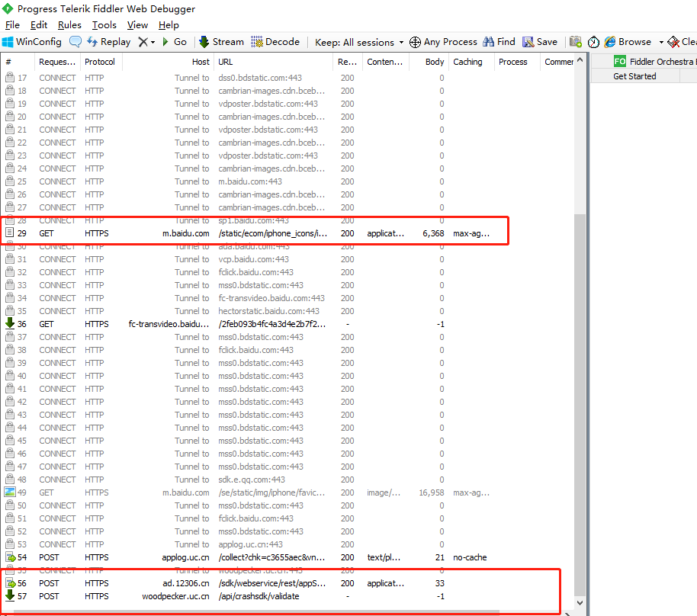Sort by Process column header
Screen dimensions: 697x616
517,62
